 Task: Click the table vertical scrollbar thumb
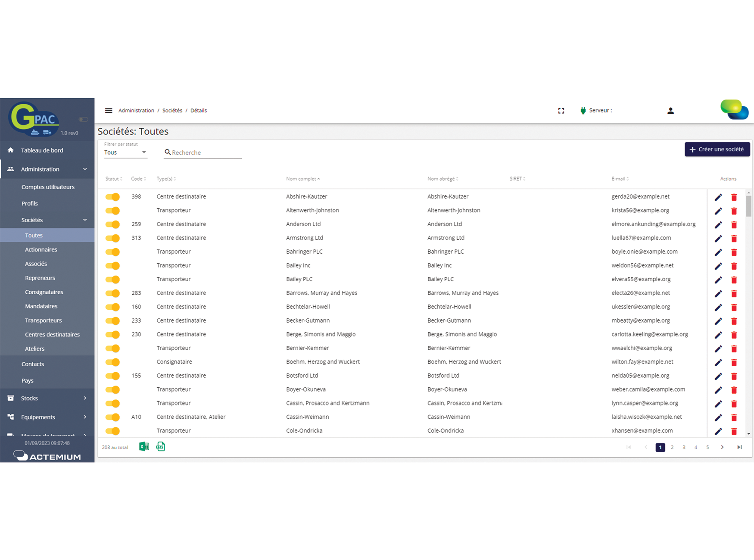coord(749,206)
